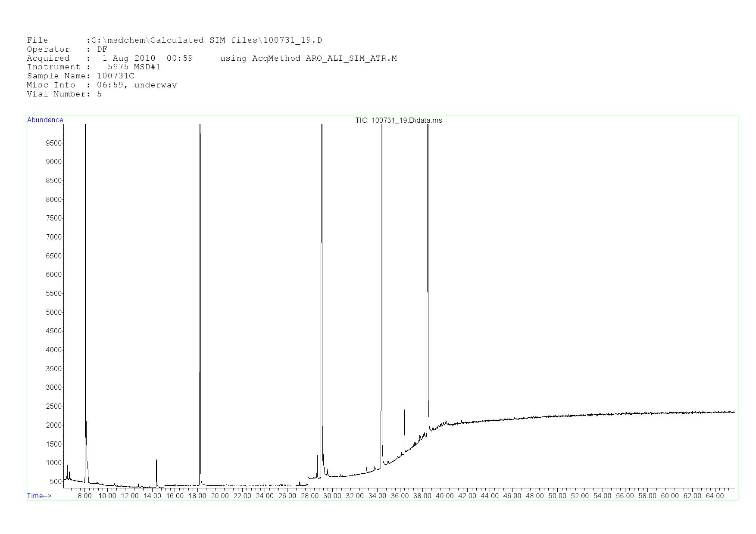Select the 500 abundance axis value

click(x=55, y=481)
